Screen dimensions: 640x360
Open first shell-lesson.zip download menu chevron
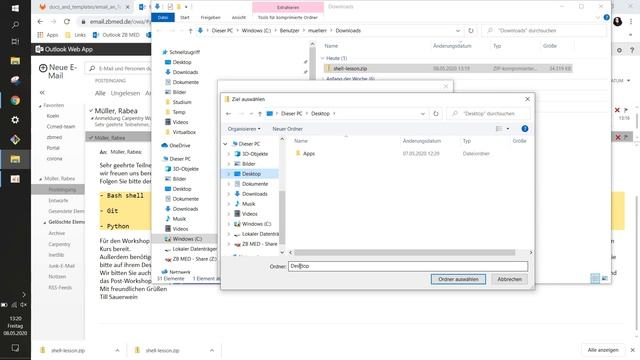pos(117,350)
